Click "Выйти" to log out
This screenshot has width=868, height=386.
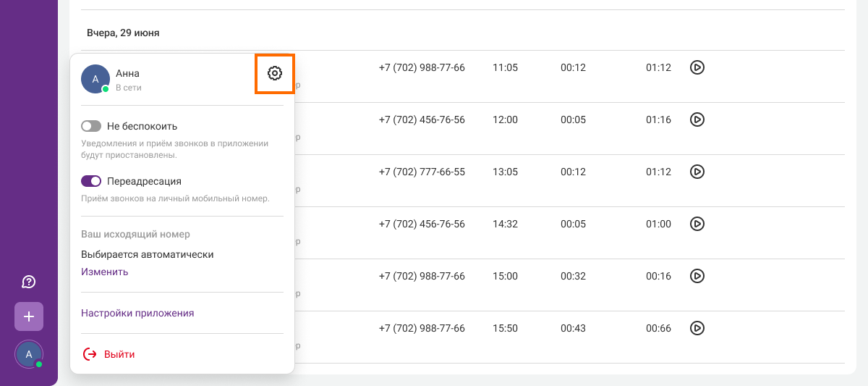tap(119, 354)
